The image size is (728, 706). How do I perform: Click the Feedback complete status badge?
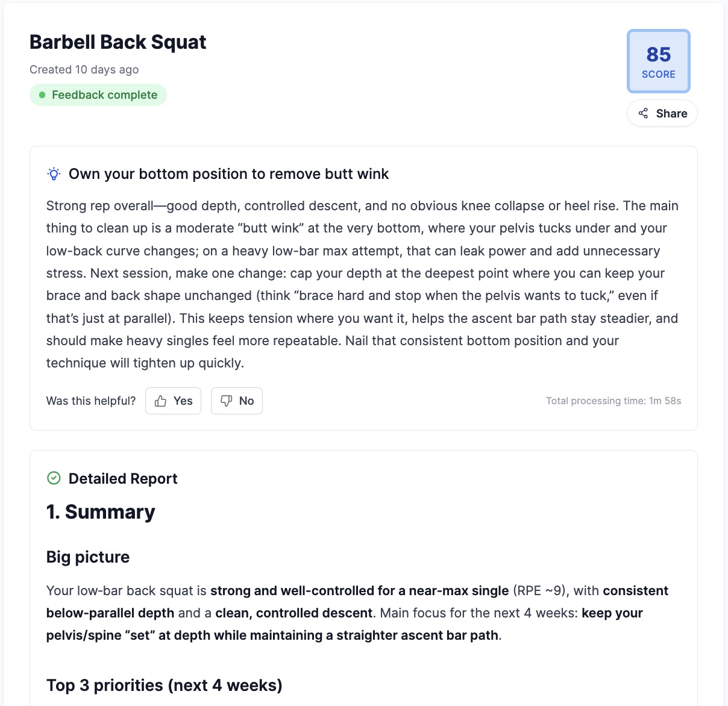(98, 95)
